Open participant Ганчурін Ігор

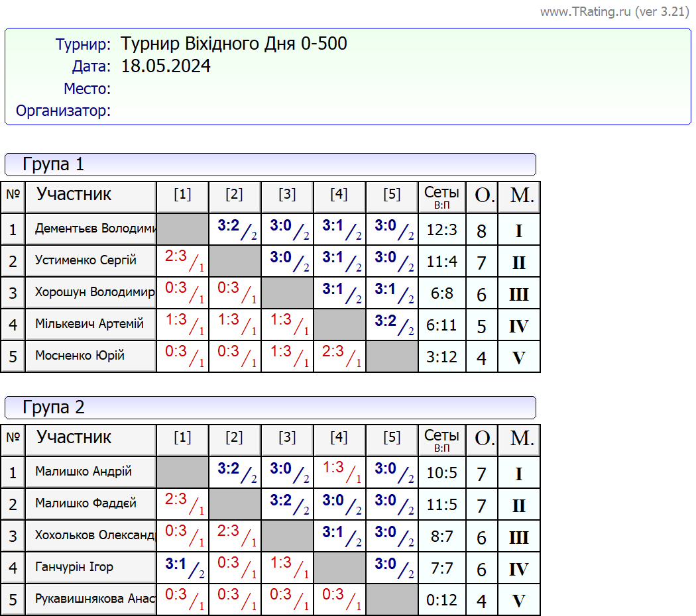click(74, 567)
